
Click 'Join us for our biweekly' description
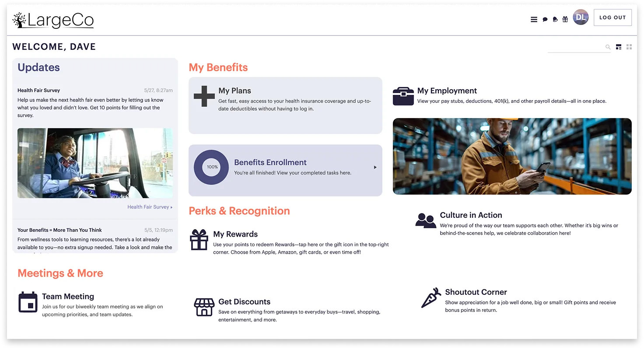[102, 311]
